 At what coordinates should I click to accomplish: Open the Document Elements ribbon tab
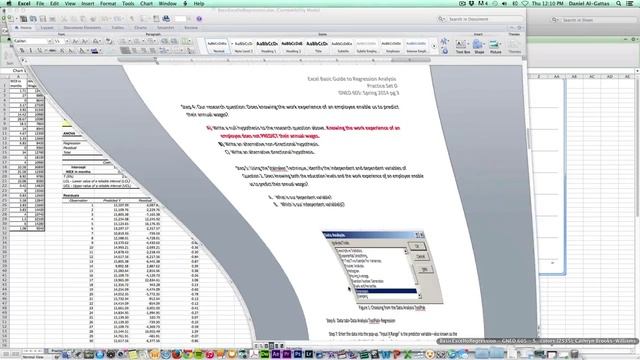tap(82, 28)
